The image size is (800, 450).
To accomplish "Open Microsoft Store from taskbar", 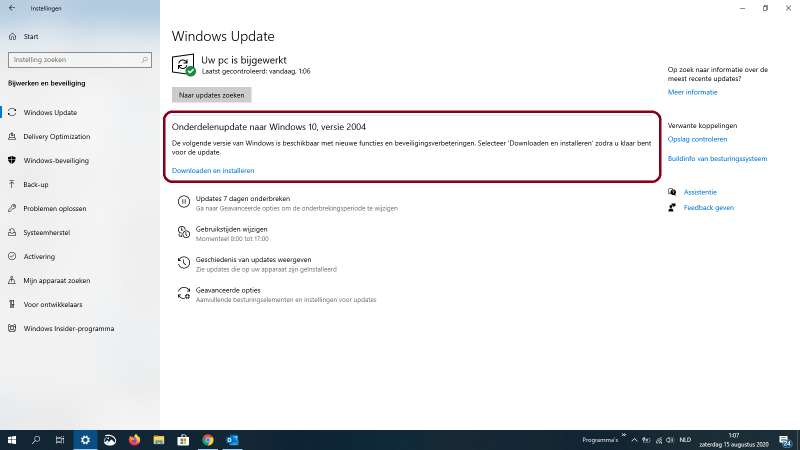I will (183, 440).
